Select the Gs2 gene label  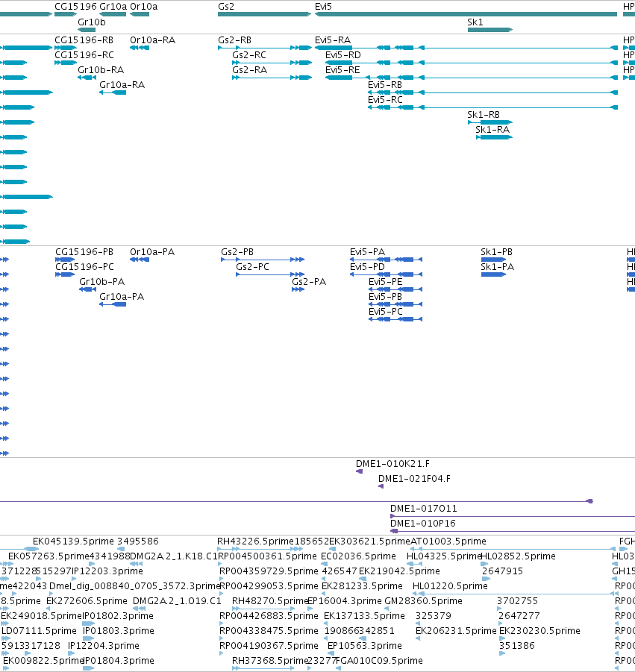point(226,7)
